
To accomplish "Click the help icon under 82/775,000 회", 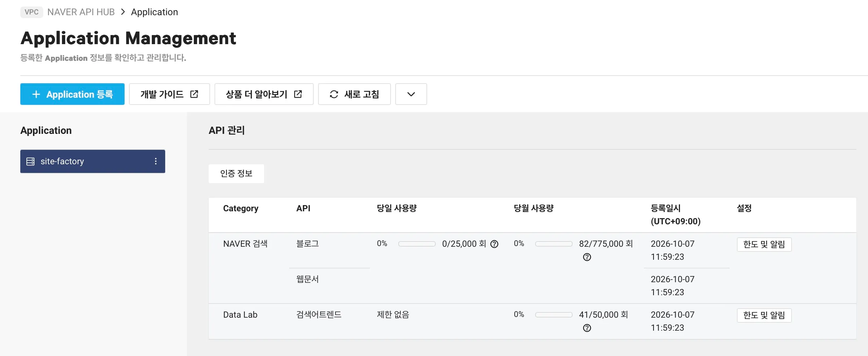I will (587, 257).
